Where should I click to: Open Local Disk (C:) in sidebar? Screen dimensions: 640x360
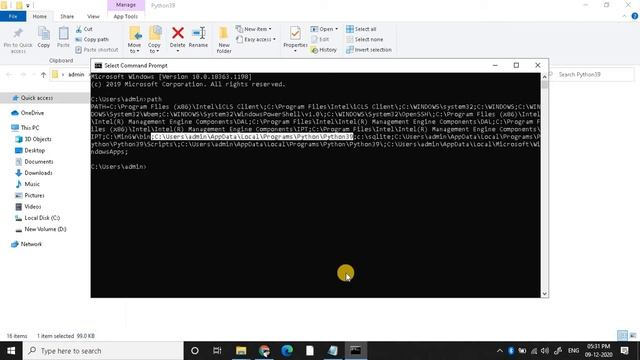(x=42, y=218)
